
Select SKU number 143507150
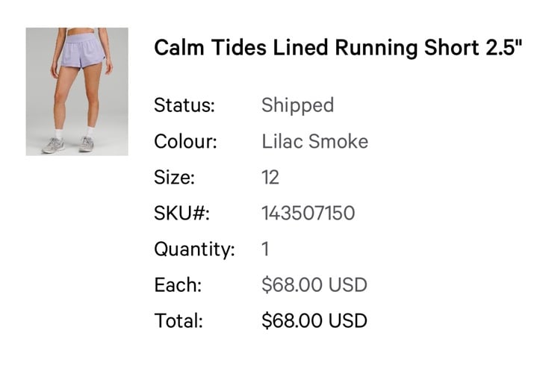pyautogui.click(x=308, y=213)
